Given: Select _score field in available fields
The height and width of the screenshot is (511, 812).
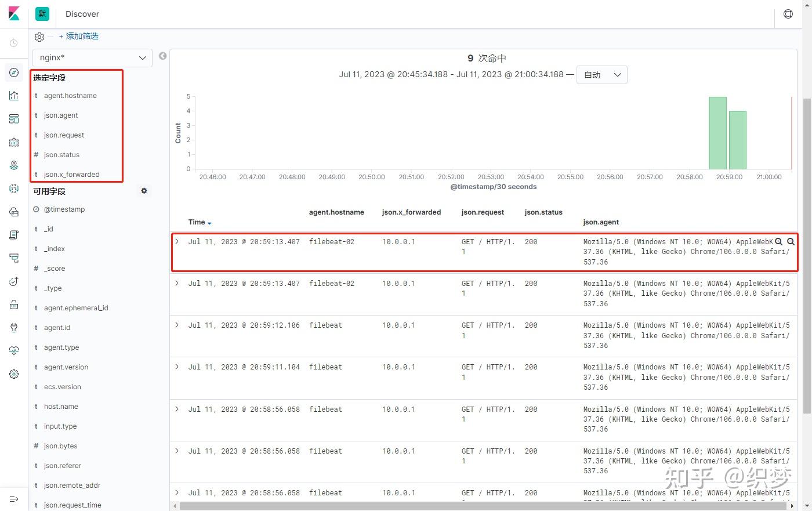Looking at the screenshot, I should point(55,269).
